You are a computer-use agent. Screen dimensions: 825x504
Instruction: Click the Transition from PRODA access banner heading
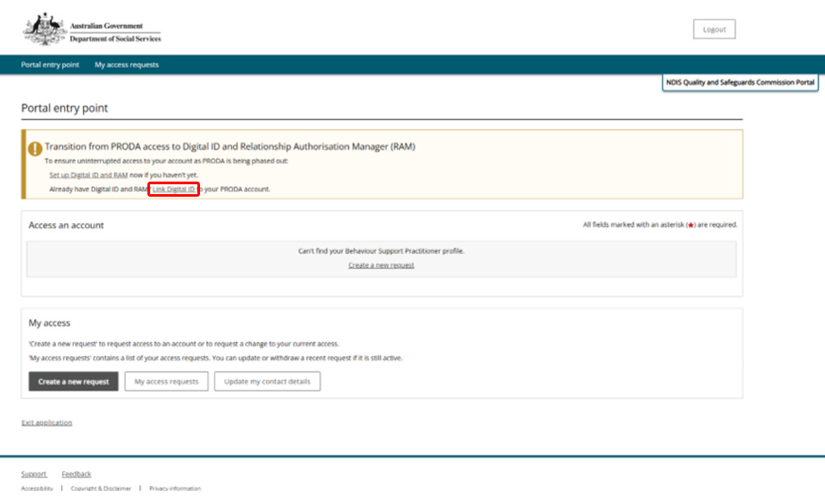(230, 147)
